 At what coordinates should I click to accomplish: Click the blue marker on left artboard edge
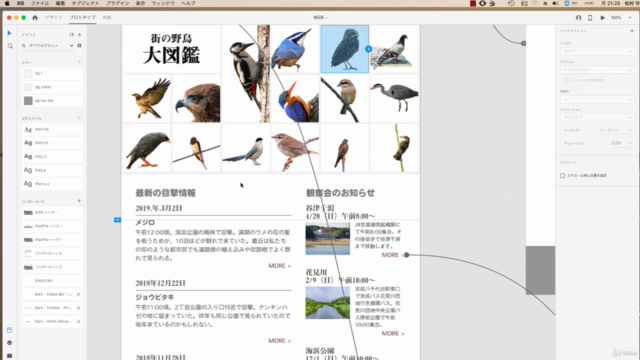point(117,220)
